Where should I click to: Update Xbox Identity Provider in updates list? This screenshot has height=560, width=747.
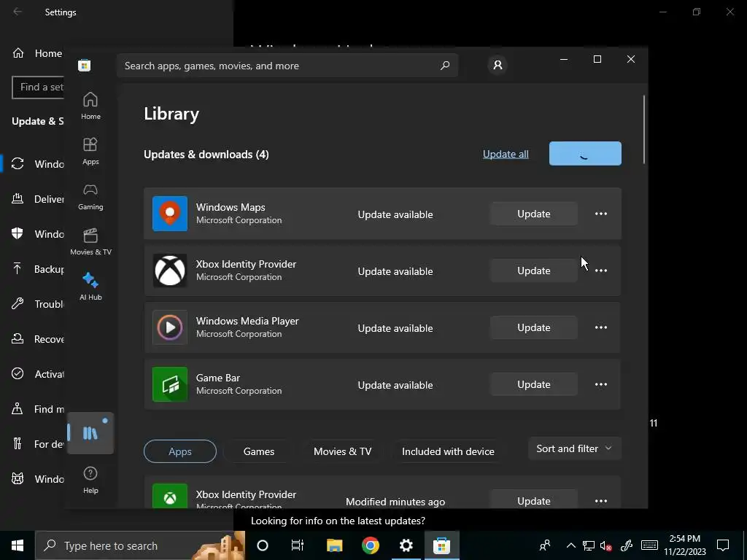533,271
